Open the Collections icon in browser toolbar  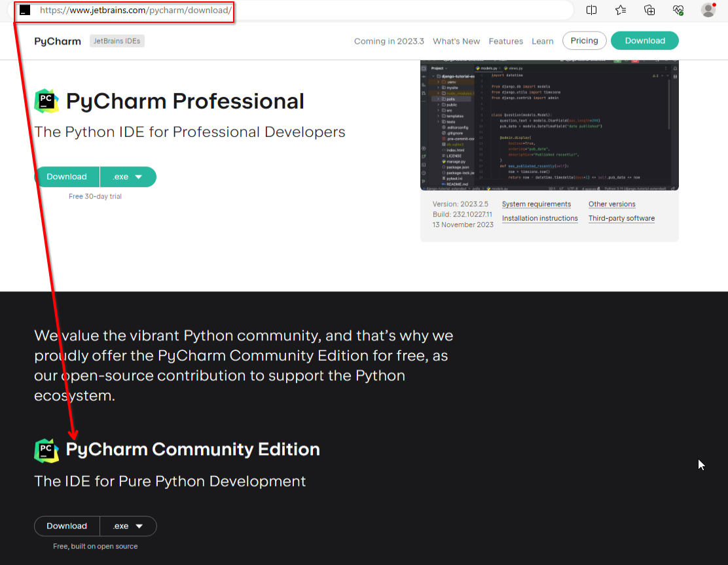649,10
